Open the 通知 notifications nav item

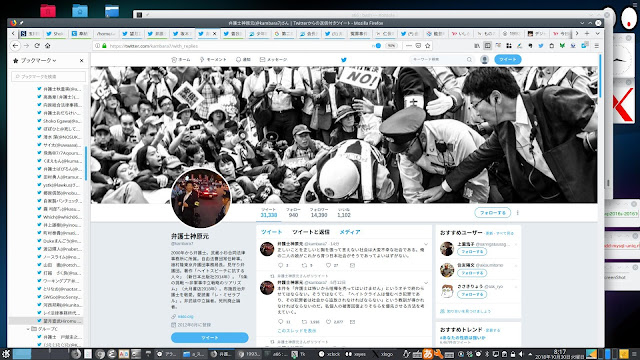[x=243, y=60]
